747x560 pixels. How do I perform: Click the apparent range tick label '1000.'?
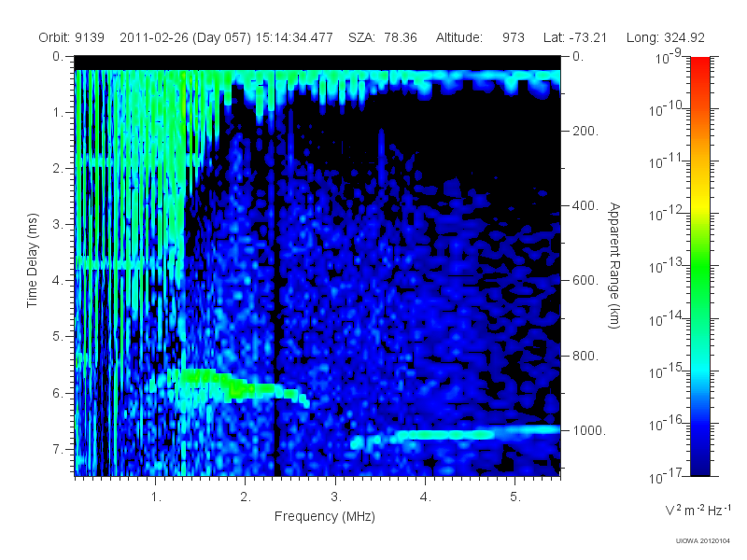pyautogui.click(x=589, y=430)
